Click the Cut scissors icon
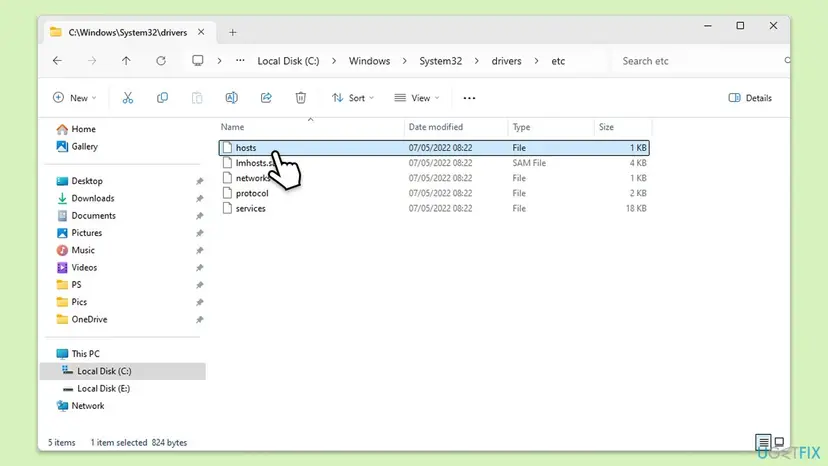 [x=128, y=98]
